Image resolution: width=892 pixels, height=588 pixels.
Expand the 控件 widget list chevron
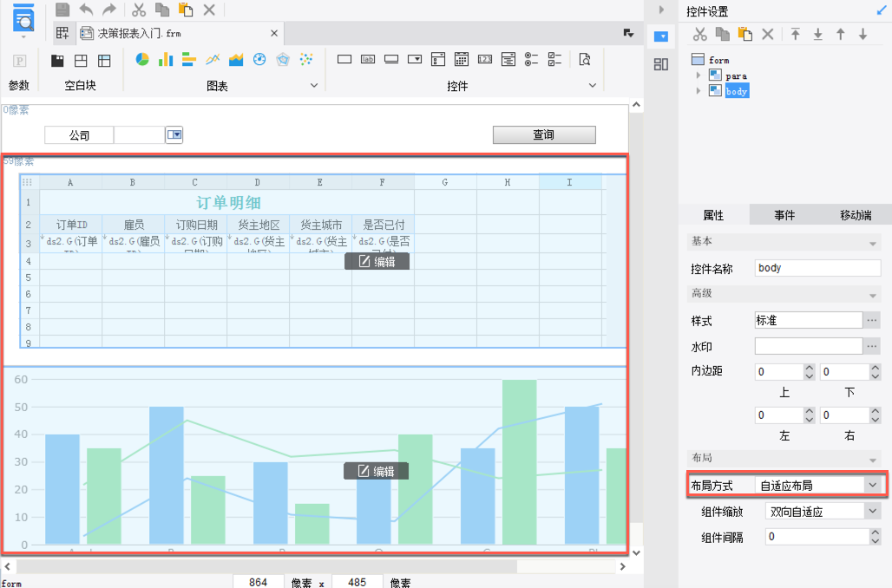point(592,85)
